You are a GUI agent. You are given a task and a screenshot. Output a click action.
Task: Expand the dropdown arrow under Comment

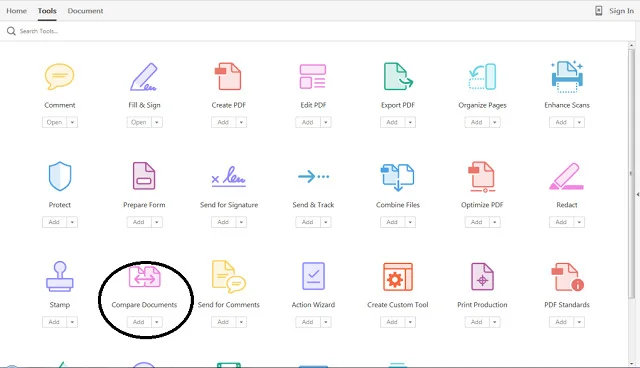72,122
